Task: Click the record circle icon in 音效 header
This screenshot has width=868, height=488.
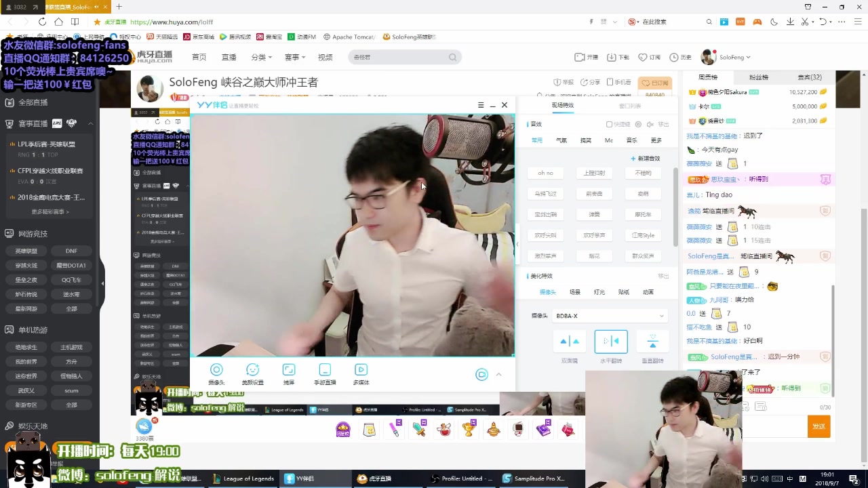Action: pos(639,124)
